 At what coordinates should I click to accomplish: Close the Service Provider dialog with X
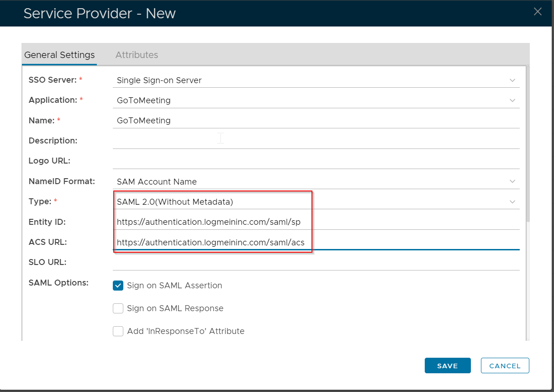pos(538,12)
